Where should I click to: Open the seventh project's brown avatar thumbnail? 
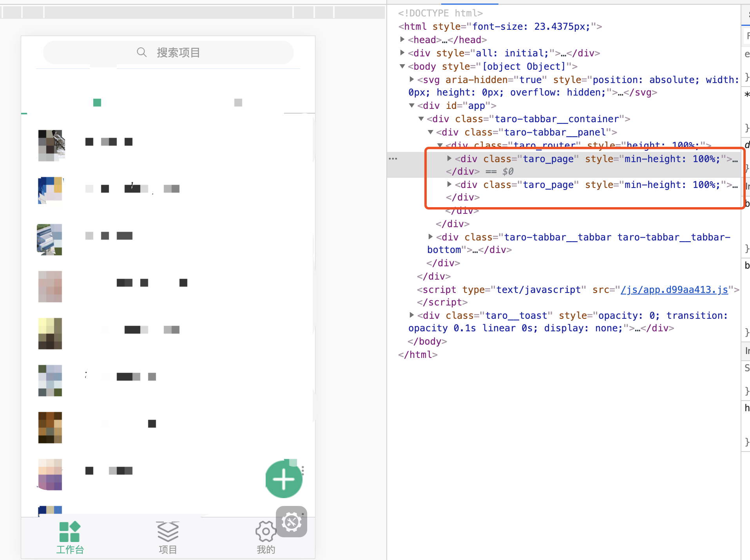click(50, 428)
